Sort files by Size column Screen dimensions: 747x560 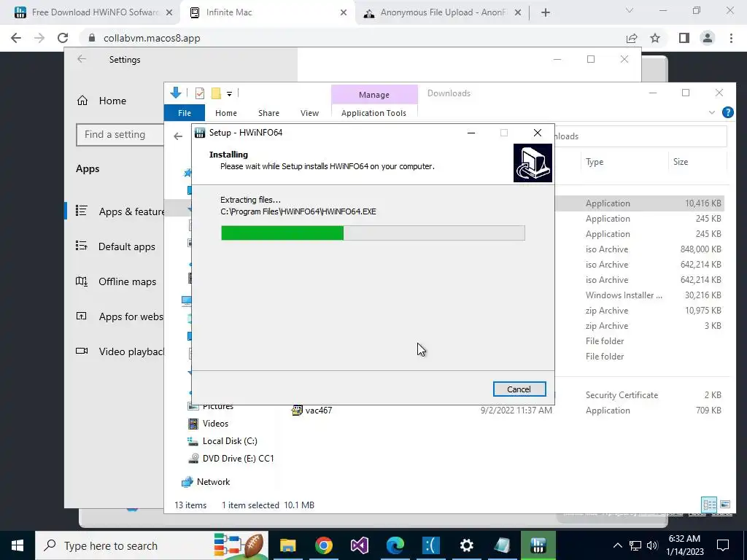681,162
